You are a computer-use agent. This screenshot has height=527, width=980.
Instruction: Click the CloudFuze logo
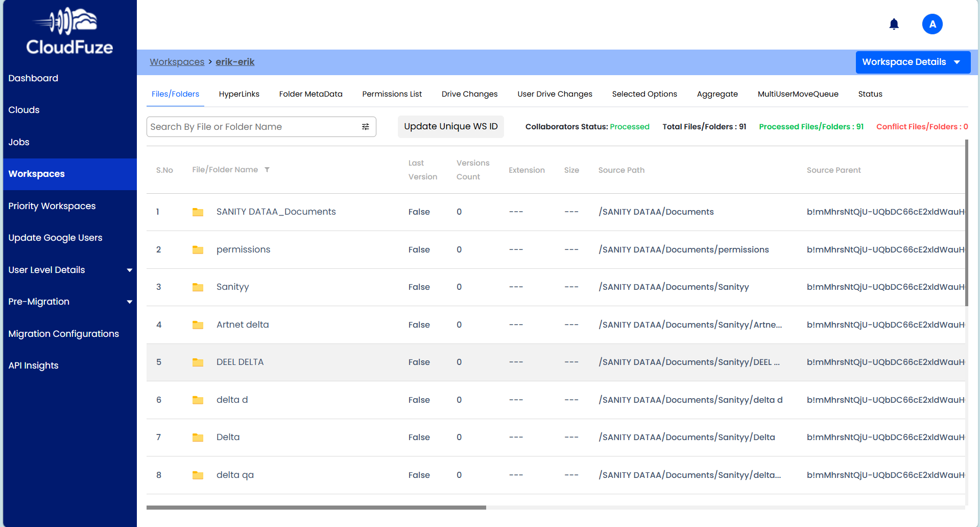coord(69,31)
